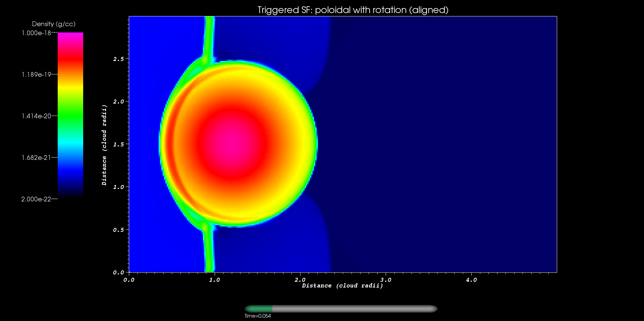Click the y-axis tick label '1.5'
Screen dimensions: 644x321
pos(118,144)
